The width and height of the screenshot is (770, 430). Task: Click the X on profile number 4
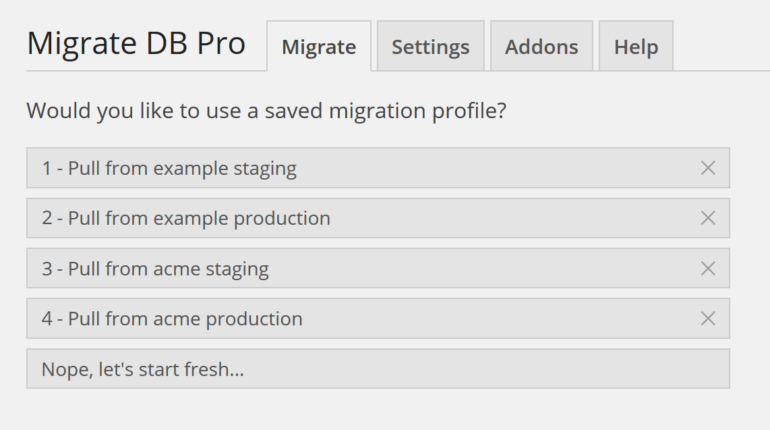pos(708,318)
